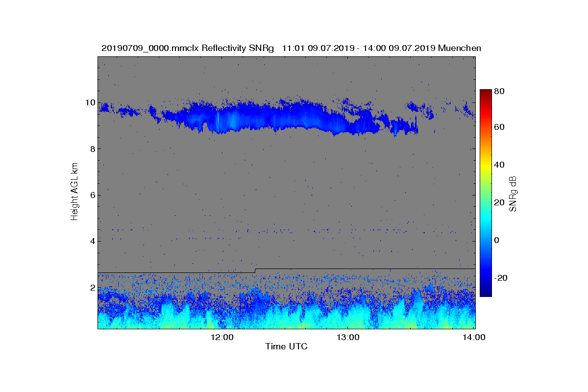Click the colorbar value 0
The height and width of the screenshot is (392, 588).
(x=498, y=240)
